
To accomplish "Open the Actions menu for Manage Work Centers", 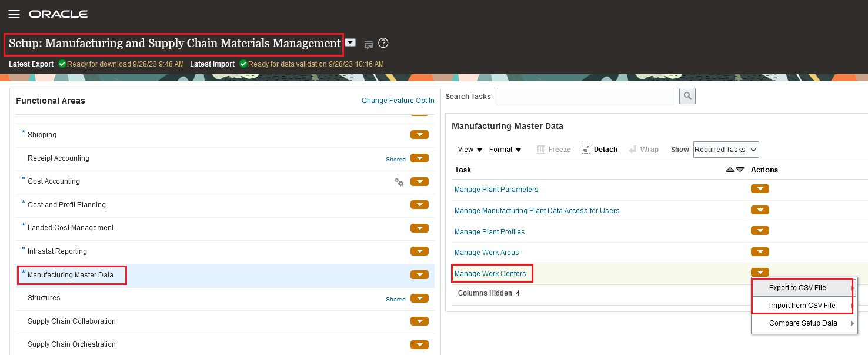I will click(x=760, y=271).
